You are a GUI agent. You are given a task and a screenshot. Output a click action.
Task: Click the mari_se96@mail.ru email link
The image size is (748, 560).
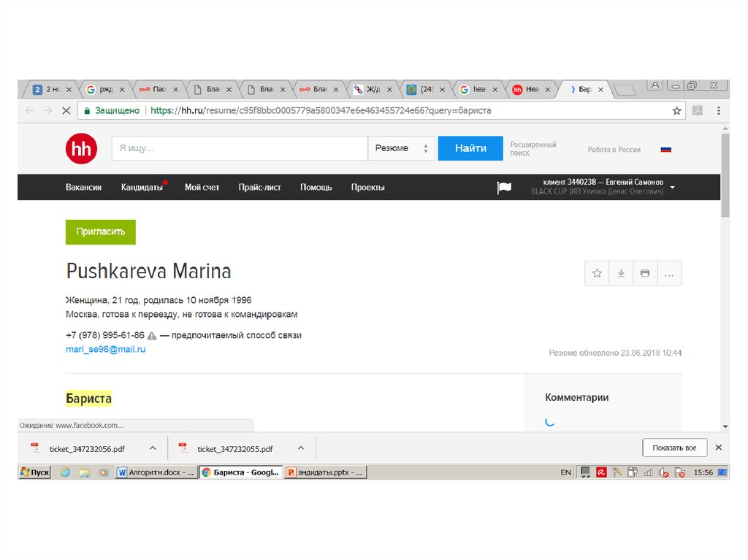click(105, 349)
